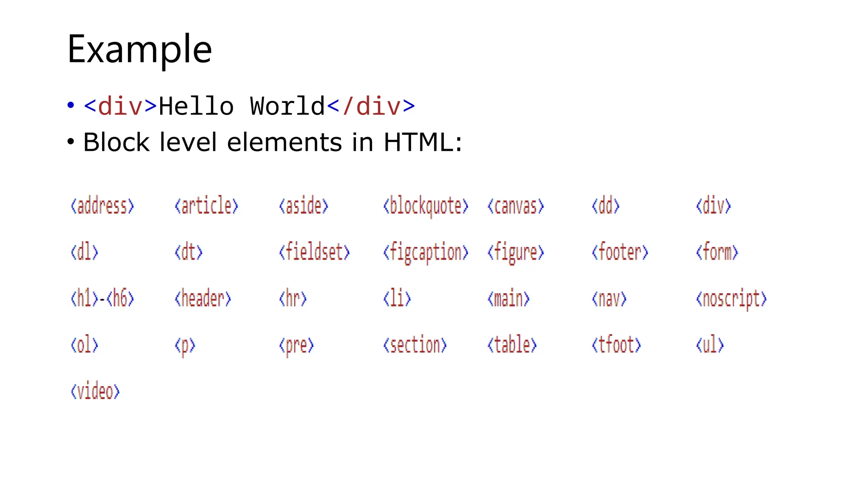Image resolution: width=868 pixels, height=488 pixels.
Task: Select the <ul> tag
Action: 710,345
